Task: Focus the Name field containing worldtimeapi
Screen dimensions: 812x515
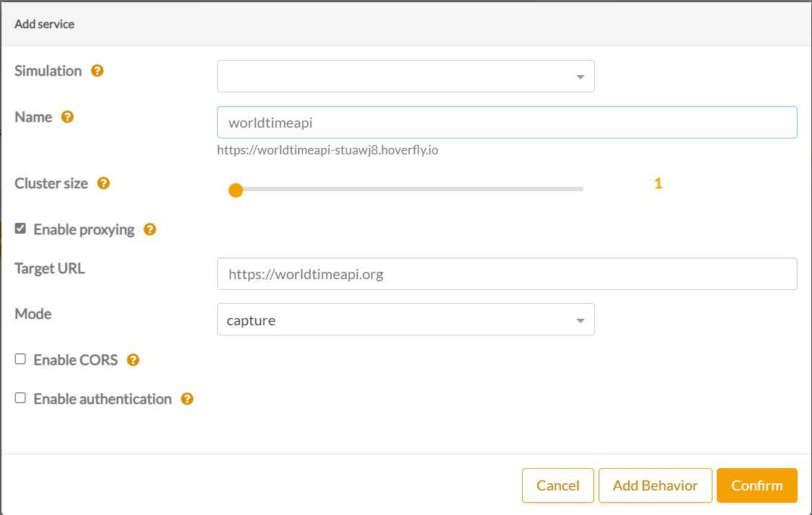Action: click(506, 123)
